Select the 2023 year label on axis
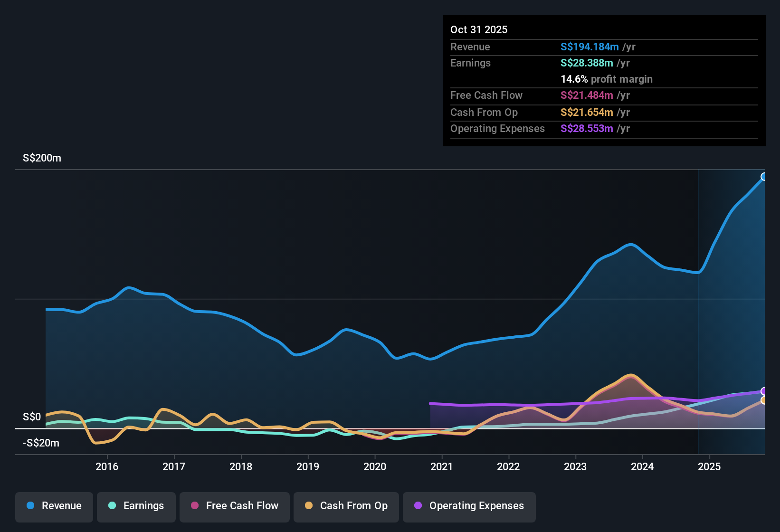780x532 pixels. click(575, 466)
